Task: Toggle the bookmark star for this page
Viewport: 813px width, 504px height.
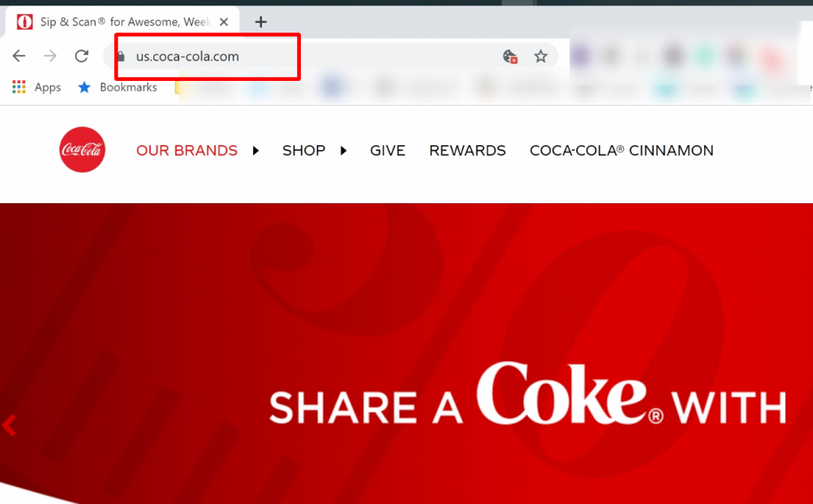Action: (541, 56)
